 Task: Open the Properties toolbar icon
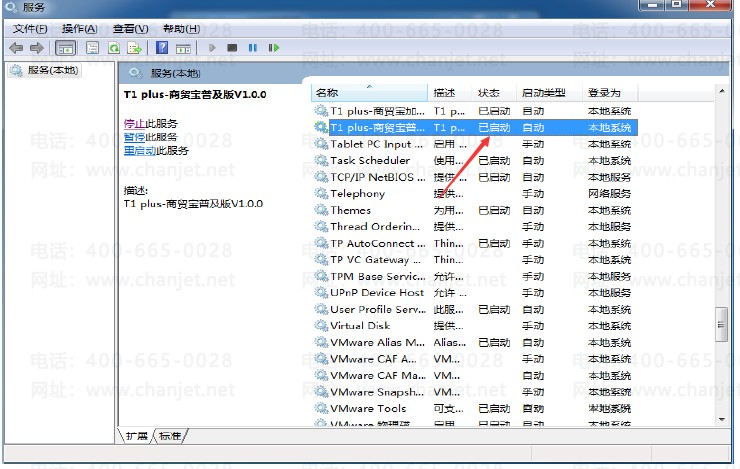coord(92,48)
